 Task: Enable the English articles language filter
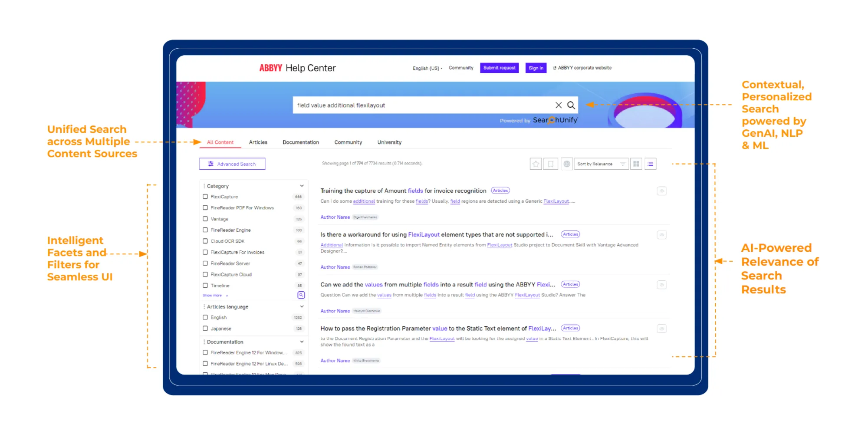click(205, 317)
